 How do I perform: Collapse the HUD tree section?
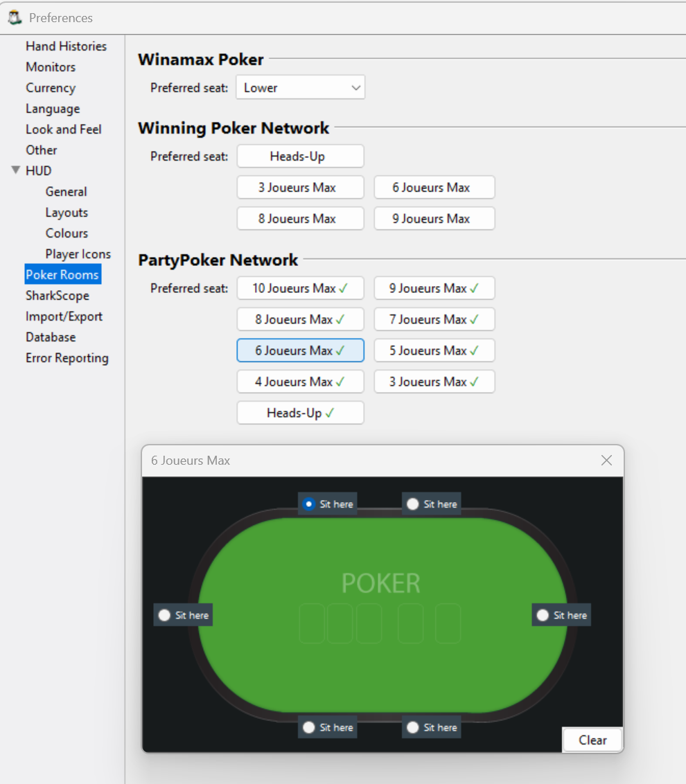pos(16,170)
